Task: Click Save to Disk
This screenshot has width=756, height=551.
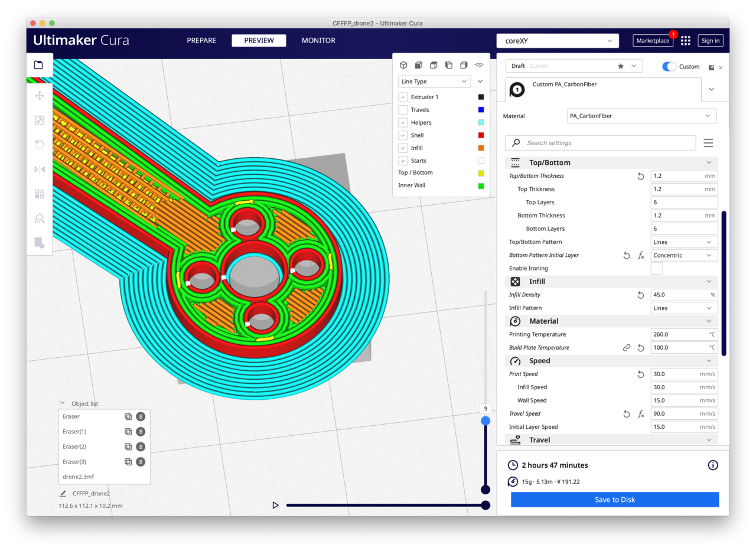Action: pyautogui.click(x=615, y=500)
